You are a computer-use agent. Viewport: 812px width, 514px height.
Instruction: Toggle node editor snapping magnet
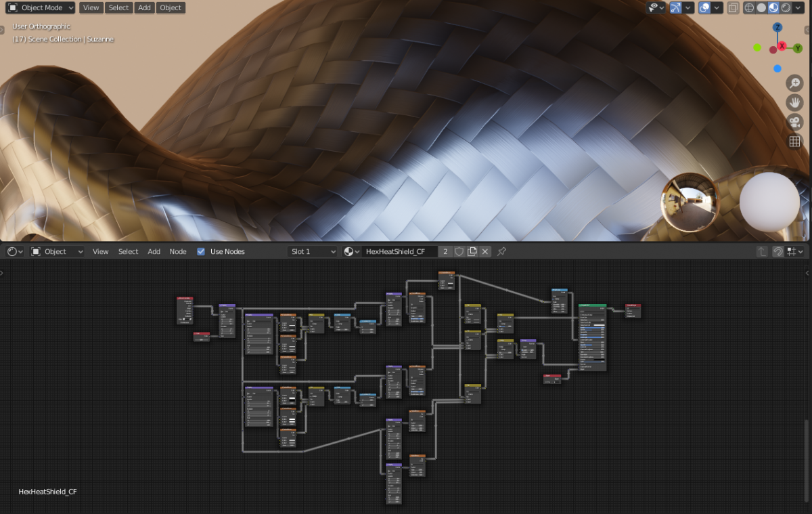778,251
